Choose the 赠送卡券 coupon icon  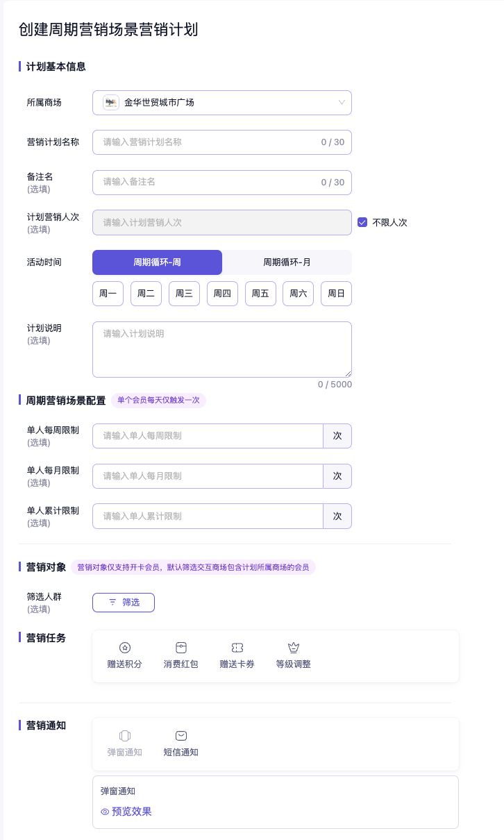tap(237, 648)
